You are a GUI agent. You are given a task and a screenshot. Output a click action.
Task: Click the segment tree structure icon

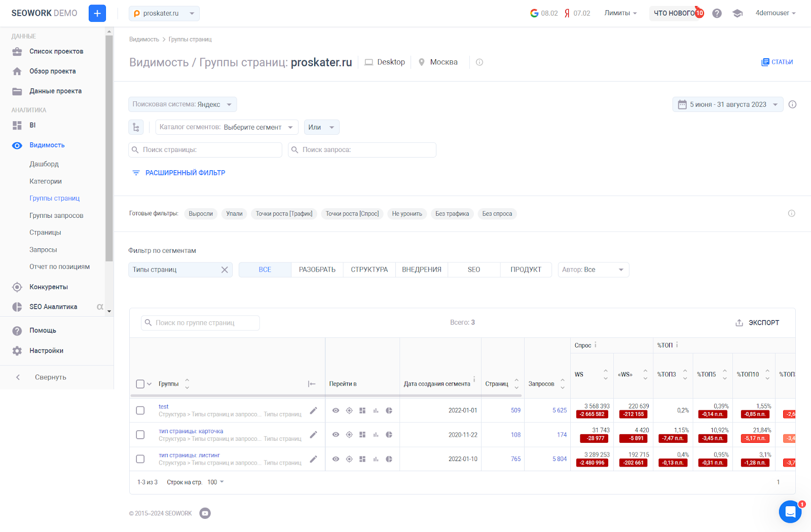136,127
